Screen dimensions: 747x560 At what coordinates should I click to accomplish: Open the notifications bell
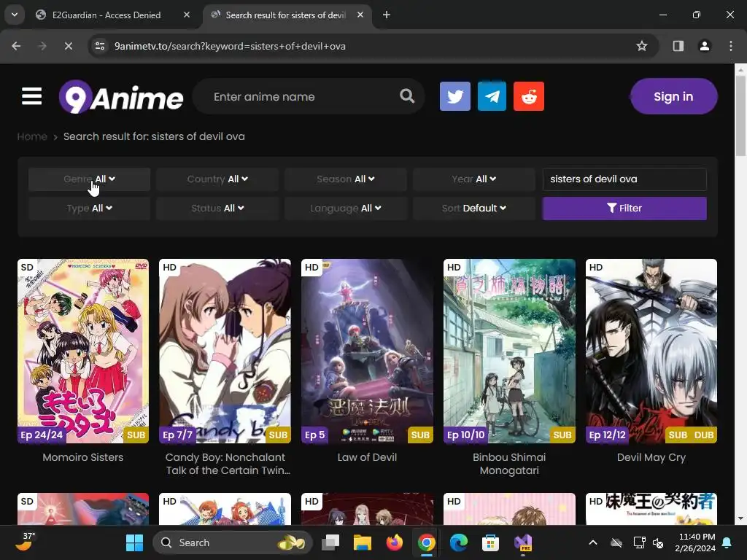point(727,542)
